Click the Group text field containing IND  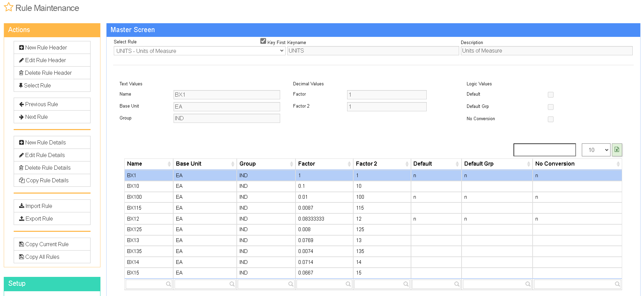227,118
